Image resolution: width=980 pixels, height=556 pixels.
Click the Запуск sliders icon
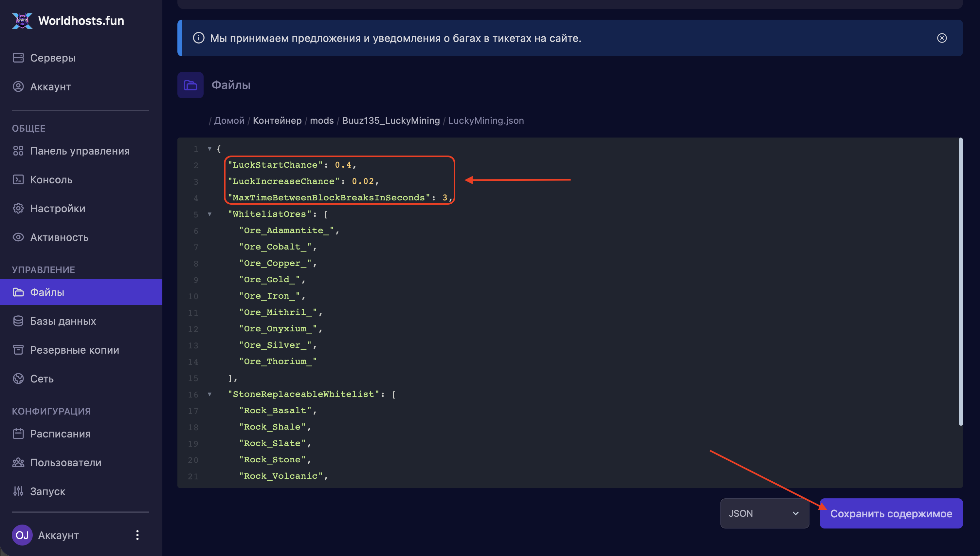tap(18, 491)
